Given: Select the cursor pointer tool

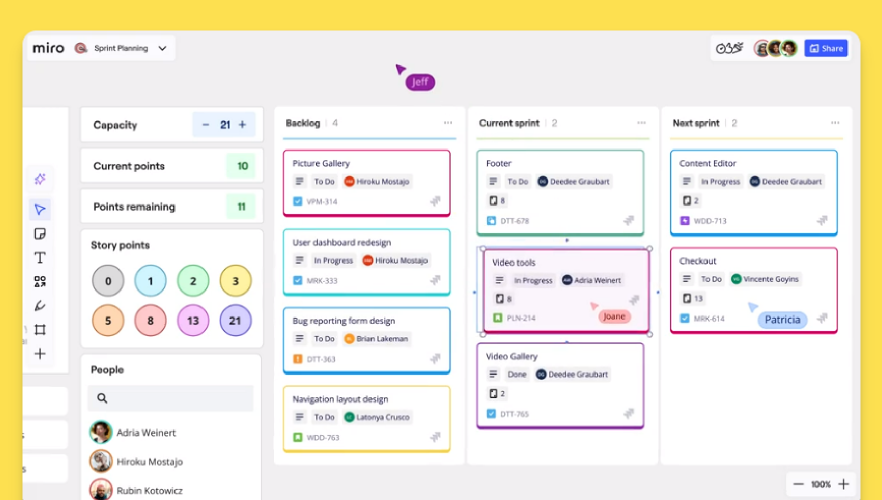Looking at the screenshot, I should (40, 209).
